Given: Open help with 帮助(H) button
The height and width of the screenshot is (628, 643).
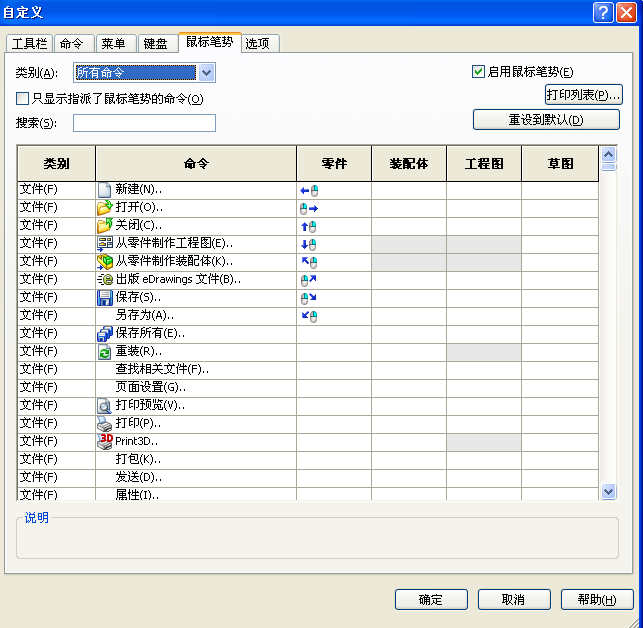Looking at the screenshot, I should pyautogui.click(x=597, y=600).
